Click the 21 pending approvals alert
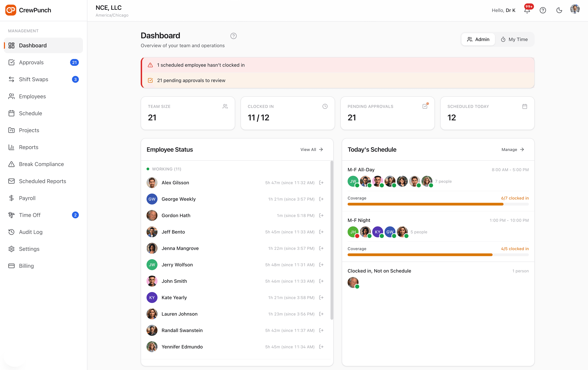This screenshot has height=370, width=588. (191, 80)
